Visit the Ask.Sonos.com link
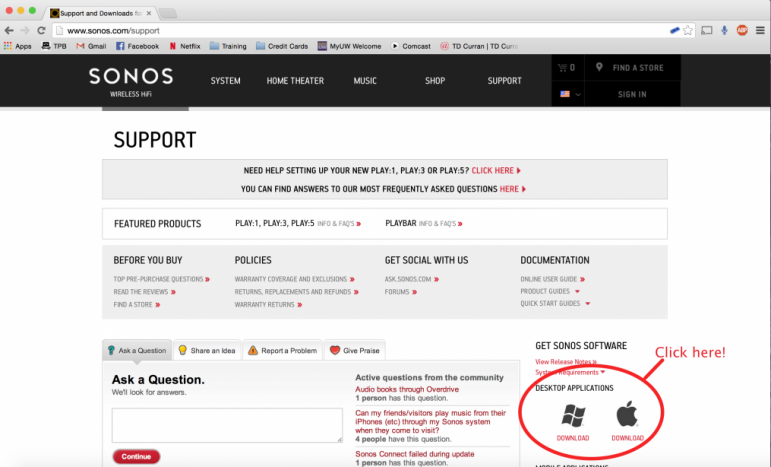Screen dimensions: 771x467 click(412, 279)
